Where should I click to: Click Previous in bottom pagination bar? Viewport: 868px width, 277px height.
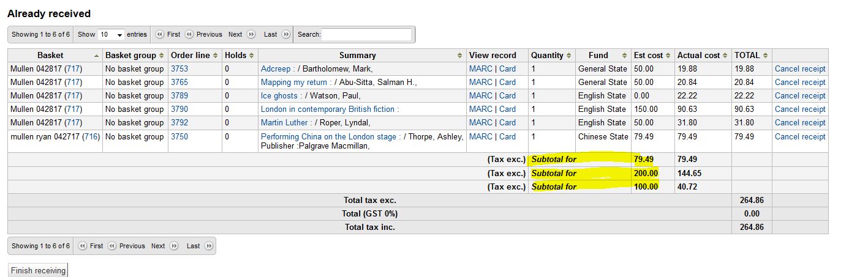127,246
